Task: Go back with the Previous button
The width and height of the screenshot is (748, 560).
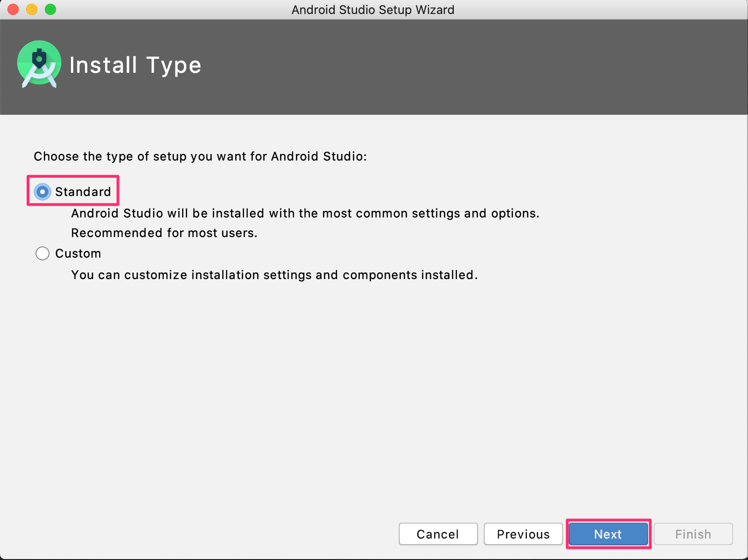Action: coord(523,534)
